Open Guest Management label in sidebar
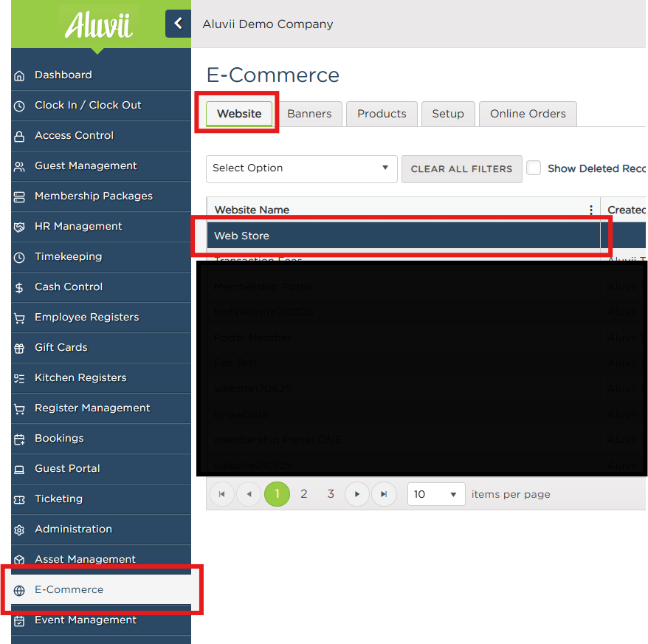This screenshot has height=644, width=648. click(86, 165)
